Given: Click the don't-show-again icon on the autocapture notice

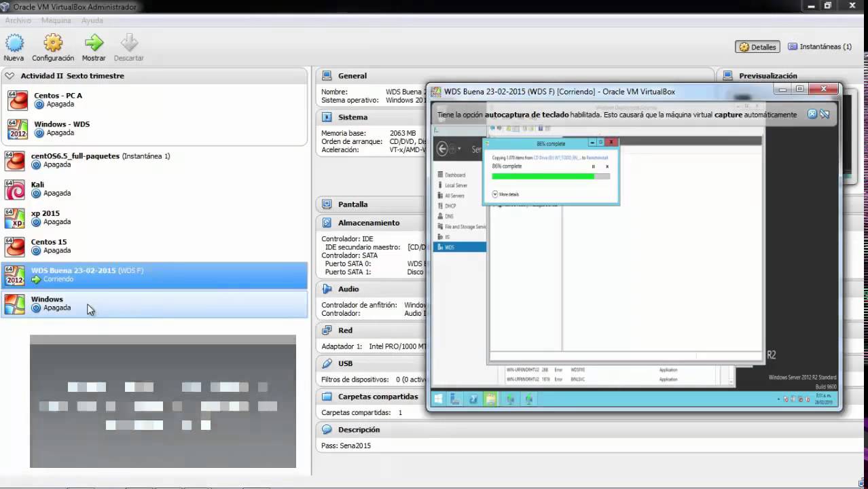Looking at the screenshot, I should (x=825, y=114).
